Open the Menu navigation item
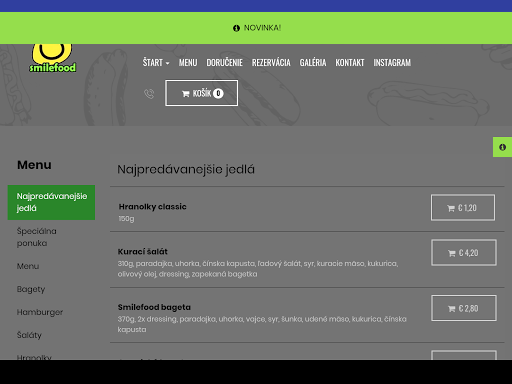Image resolution: width=512 pixels, height=384 pixels. point(188,63)
